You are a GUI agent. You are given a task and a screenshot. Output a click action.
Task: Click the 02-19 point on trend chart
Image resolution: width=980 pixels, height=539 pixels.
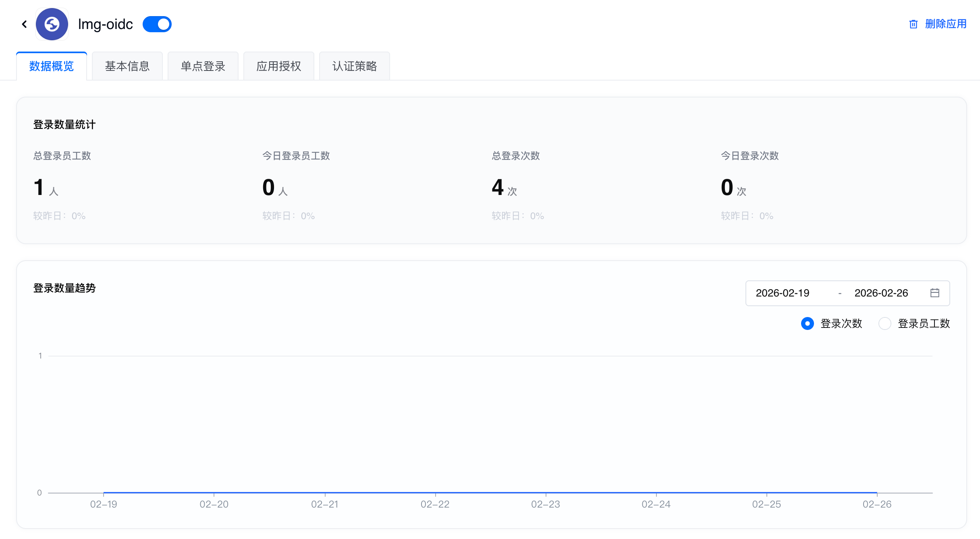[104, 492]
